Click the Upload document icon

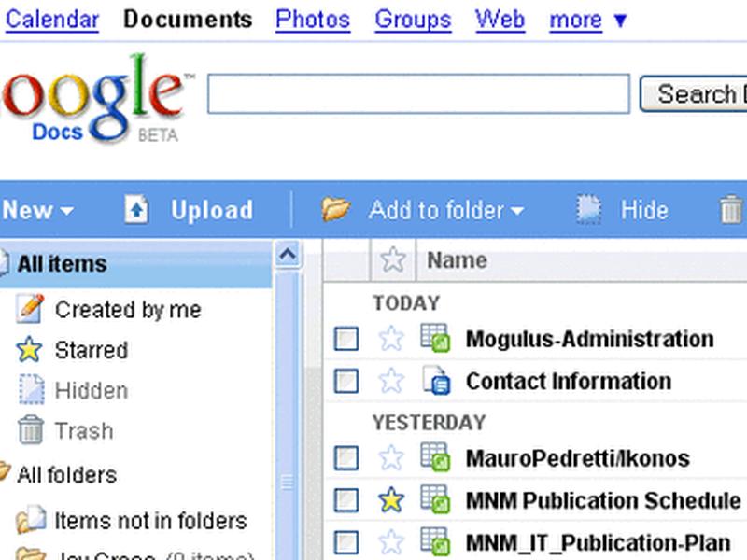136,209
